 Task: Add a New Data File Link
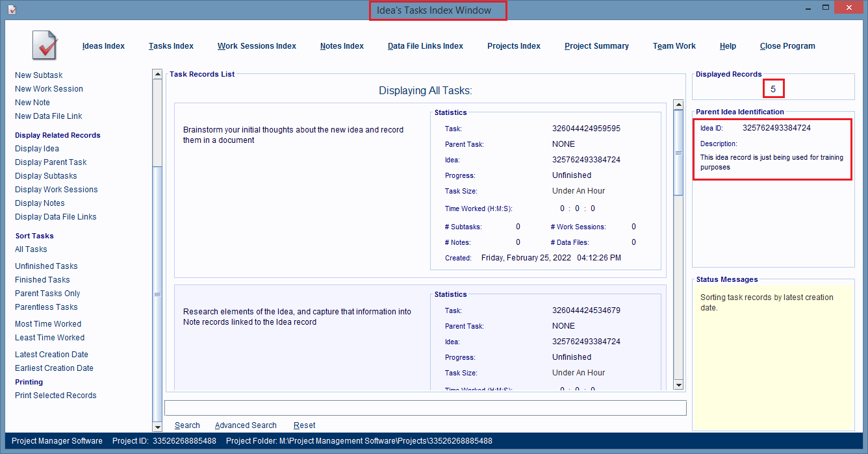[49, 116]
